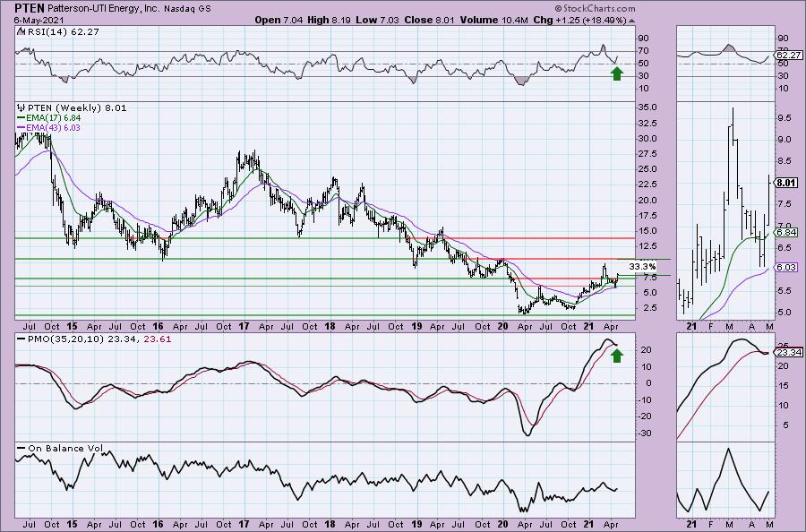Click the Chg +1.25 (+18.49%) value
The width and height of the screenshot is (806, 532).
coord(579,20)
